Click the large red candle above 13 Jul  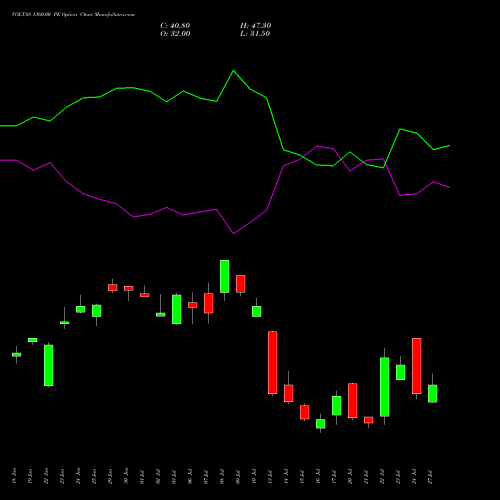coord(273,363)
